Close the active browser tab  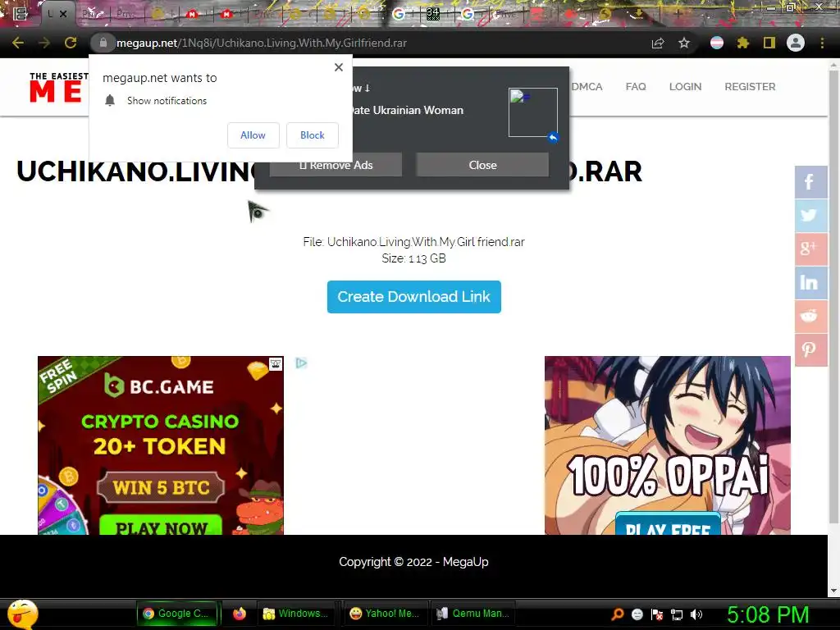[63, 14]
